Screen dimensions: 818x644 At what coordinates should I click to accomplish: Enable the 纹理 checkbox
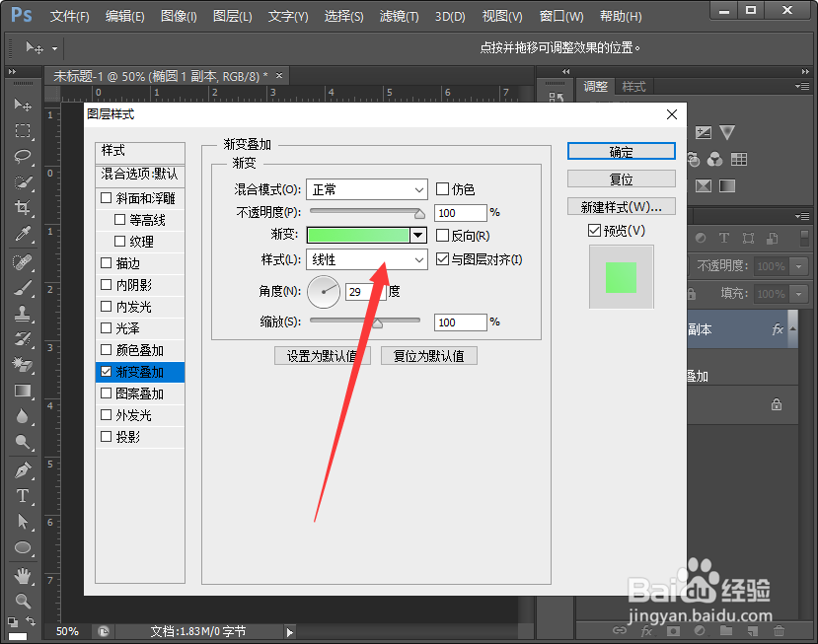[x=119, y=241]
